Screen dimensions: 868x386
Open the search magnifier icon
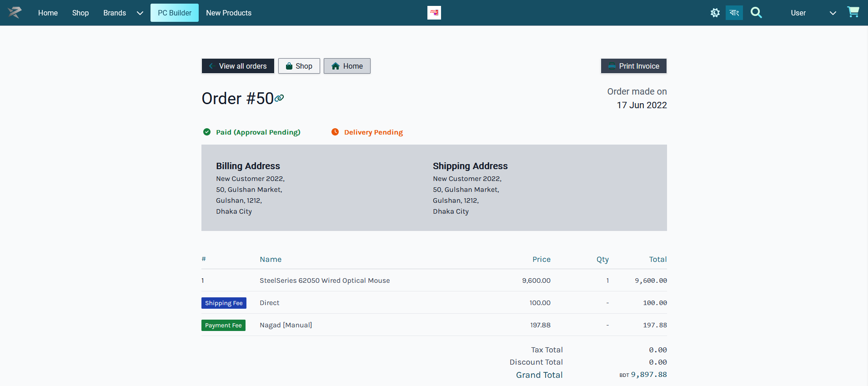pyautogui.click(x=756, y=13)
